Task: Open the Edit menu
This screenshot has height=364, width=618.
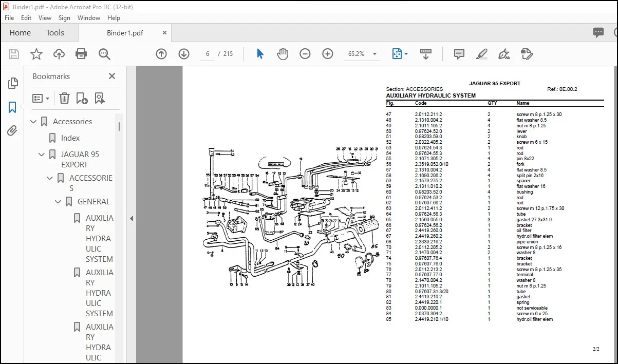Action: point(26,17)
